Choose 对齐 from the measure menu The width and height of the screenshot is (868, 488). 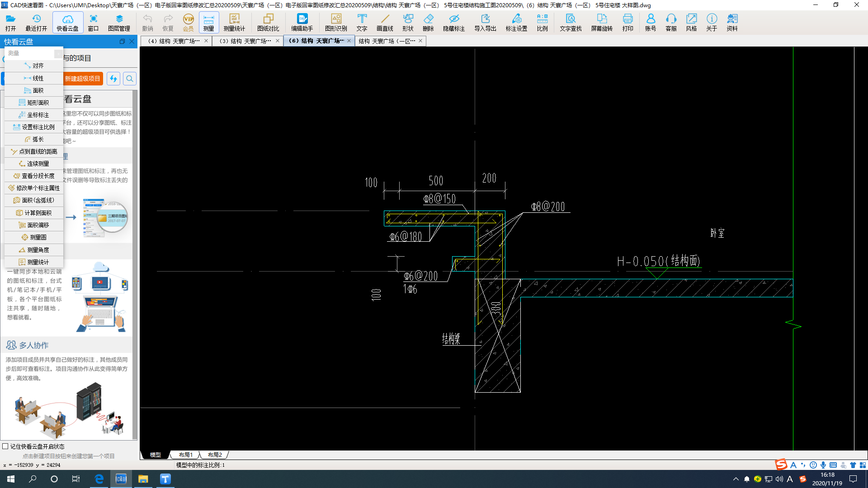34,66
